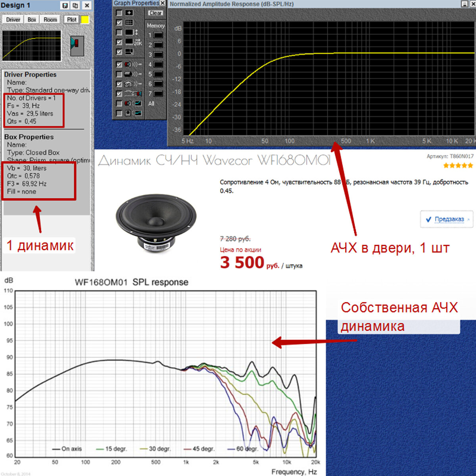
Task: Click the black port tube sound icon
Action: pyautogui.click(x=133, y=74)
